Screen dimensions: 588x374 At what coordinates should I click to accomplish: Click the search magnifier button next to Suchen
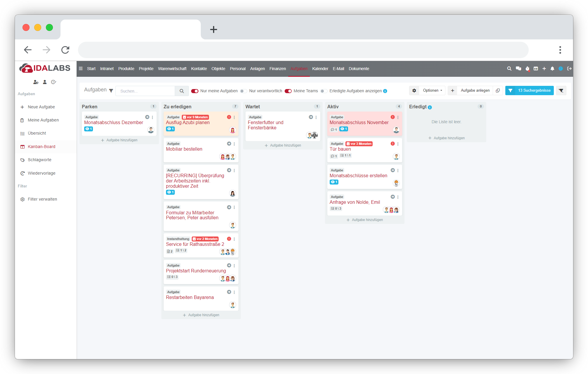click(x=181, y=91)
